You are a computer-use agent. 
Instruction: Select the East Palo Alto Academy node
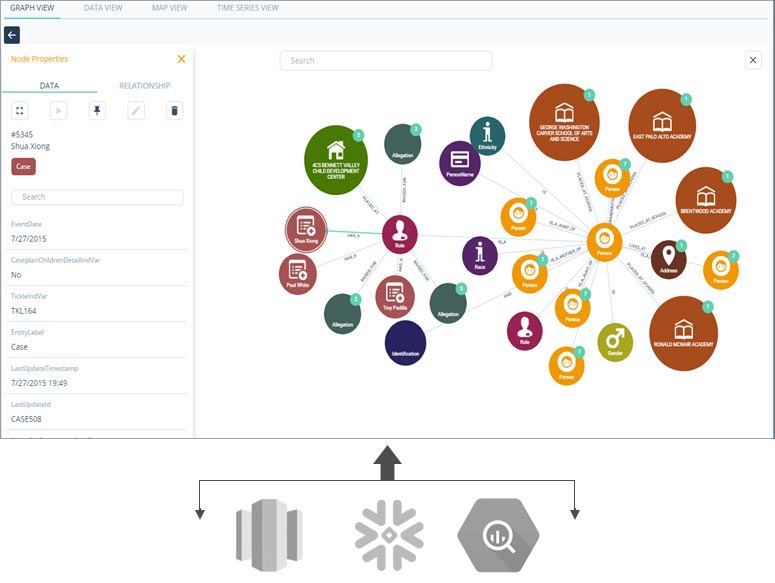point(662,125)
